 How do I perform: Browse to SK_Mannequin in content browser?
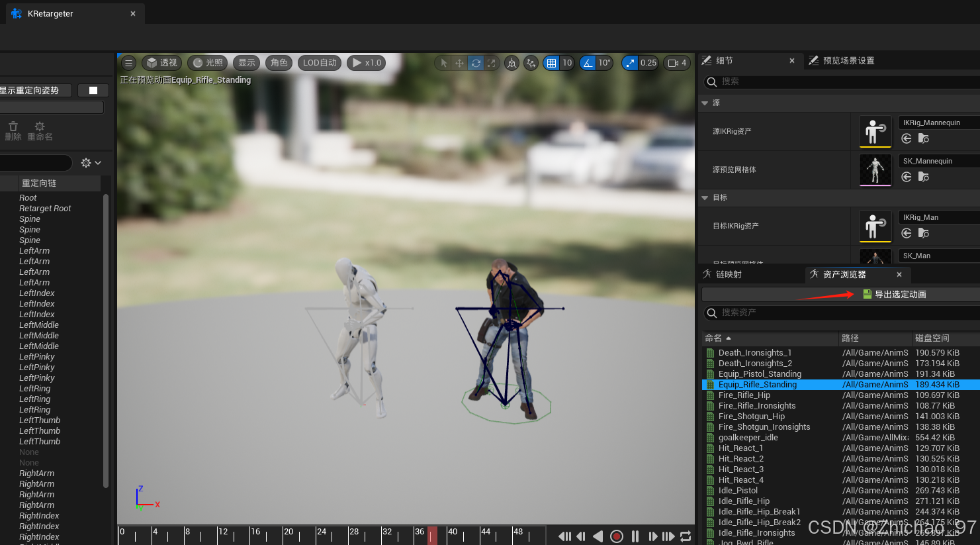[x=924, y=177]
